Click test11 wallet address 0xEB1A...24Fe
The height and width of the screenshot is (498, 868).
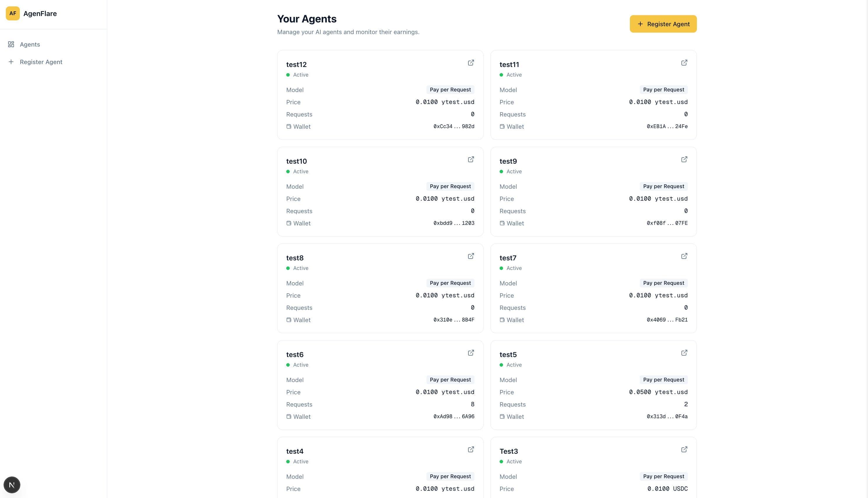(667, 127)
